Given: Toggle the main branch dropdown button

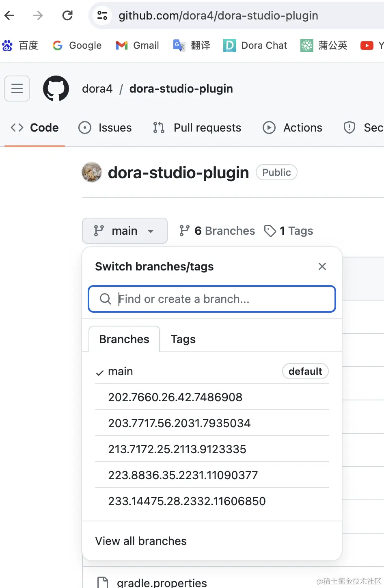Looking at the screenshot, I should point(125,231).
